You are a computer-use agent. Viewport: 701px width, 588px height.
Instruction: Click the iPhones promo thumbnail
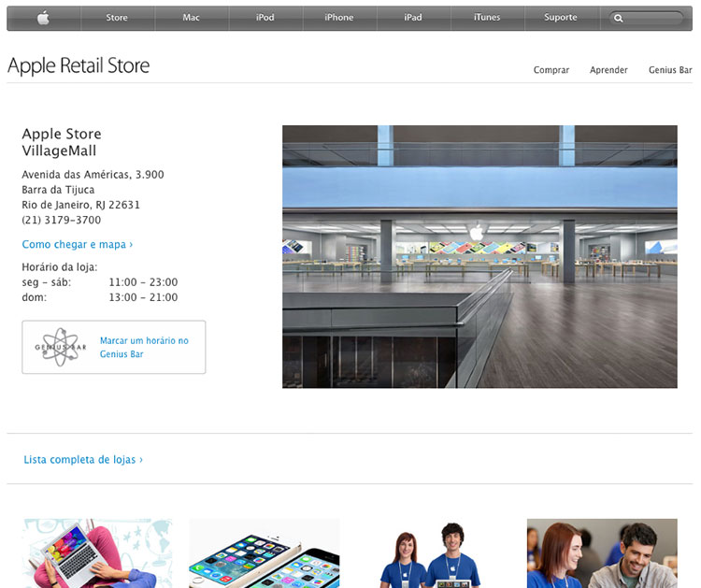[265, 553]
